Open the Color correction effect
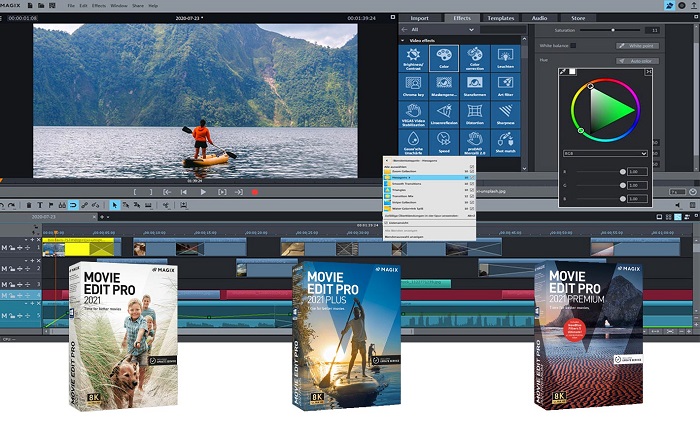Screen dimensions: 700x428 coord(475,58)
